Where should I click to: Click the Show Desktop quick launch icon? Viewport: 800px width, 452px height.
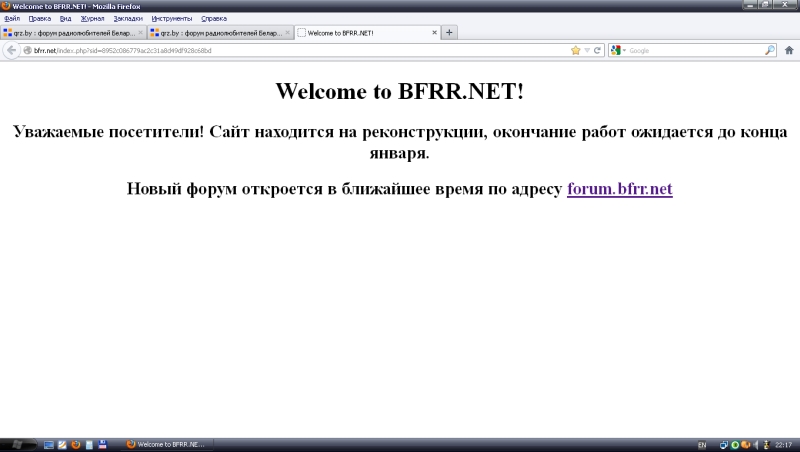click(48, 444)
